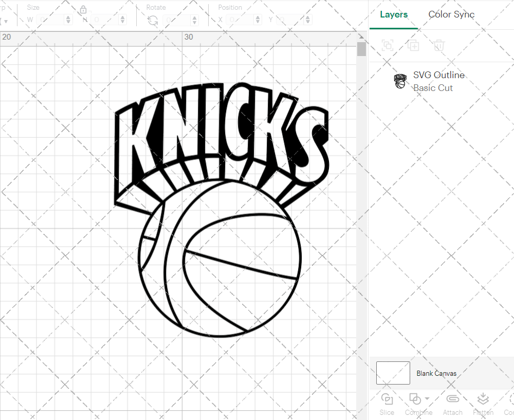Click the Delete trash icon in the Layers panel
514x420 pixels.
click(438, 45)
